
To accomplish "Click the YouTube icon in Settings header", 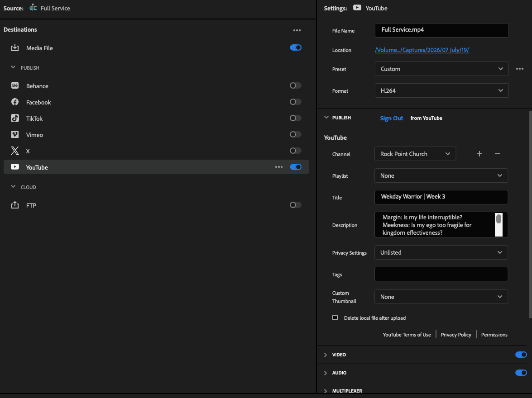I will 357,7.
